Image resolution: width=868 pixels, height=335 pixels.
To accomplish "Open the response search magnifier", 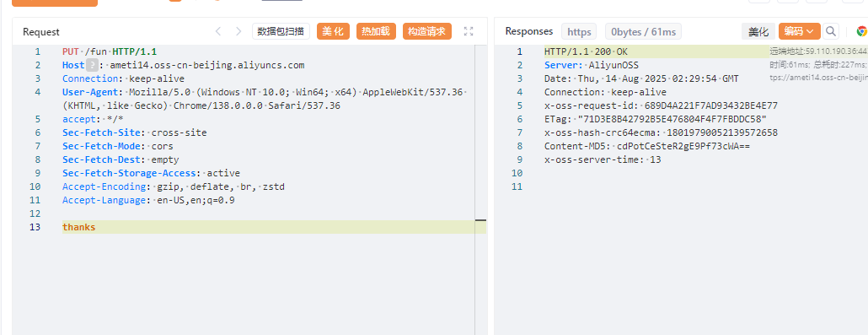I will (x=830, y=31).
